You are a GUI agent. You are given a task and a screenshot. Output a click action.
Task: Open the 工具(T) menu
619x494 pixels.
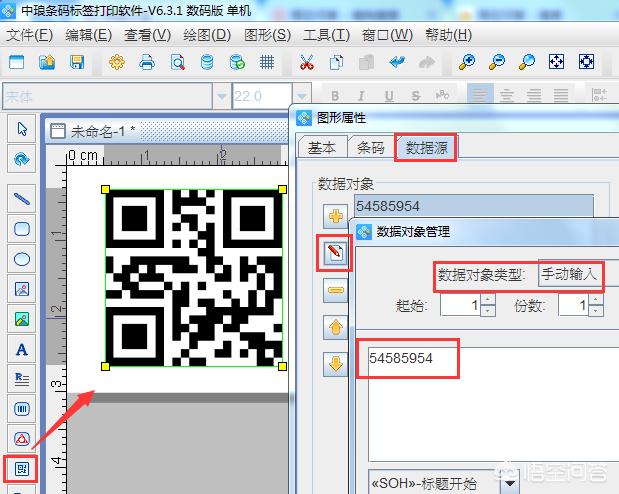coord(326,35)
